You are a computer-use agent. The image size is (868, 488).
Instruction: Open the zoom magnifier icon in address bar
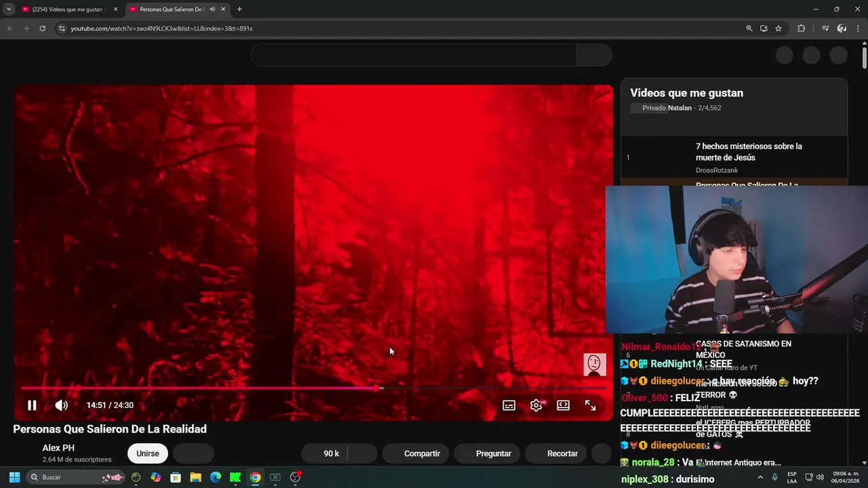749,28
